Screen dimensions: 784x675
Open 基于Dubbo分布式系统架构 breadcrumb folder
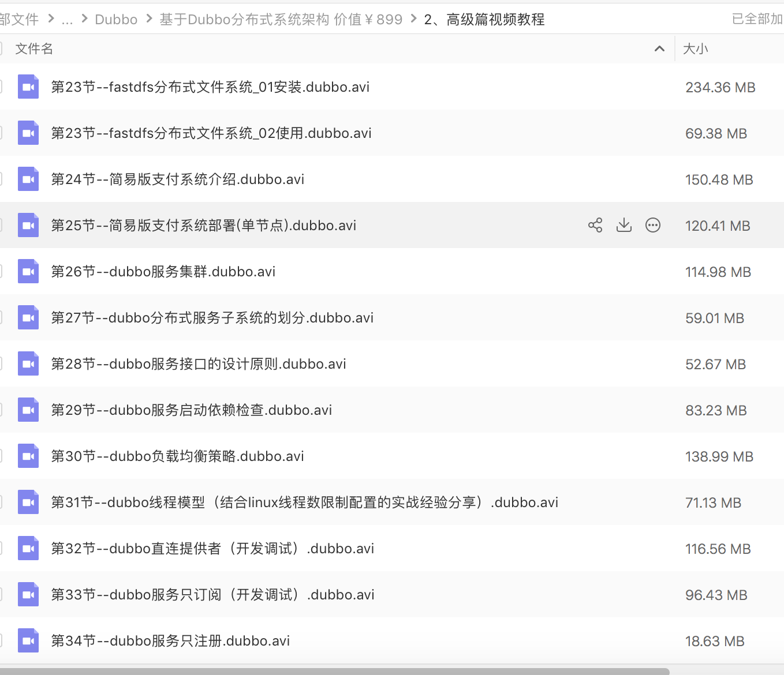(x=281, y=20)
